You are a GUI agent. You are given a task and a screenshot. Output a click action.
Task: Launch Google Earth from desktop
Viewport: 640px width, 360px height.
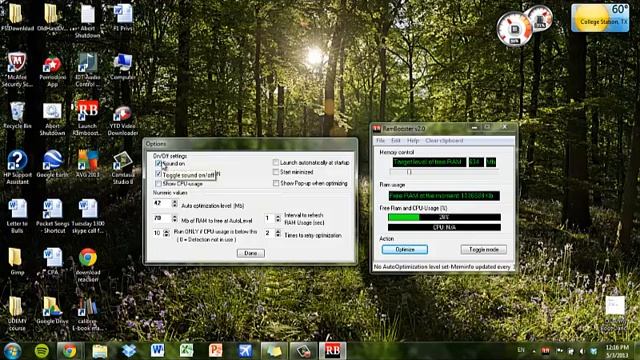point(52,164)
